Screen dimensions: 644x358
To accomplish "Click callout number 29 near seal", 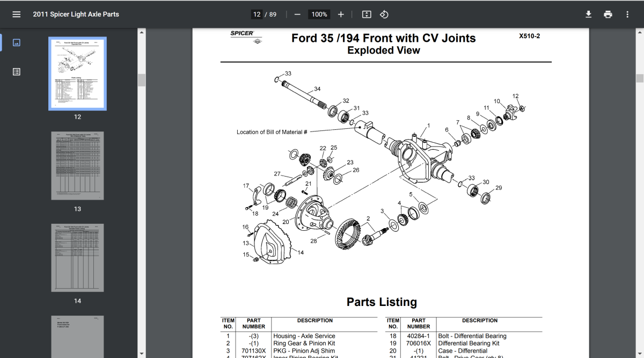I will [x=499, y=188].
